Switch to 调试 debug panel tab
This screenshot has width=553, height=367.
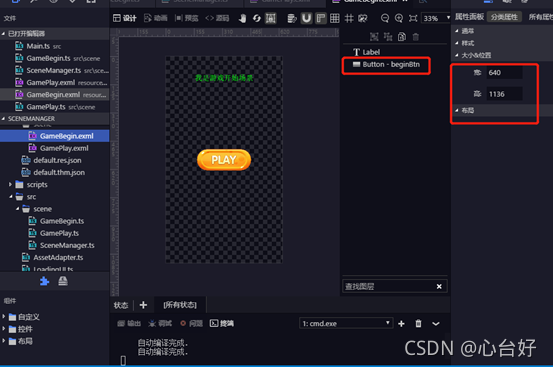160,323
